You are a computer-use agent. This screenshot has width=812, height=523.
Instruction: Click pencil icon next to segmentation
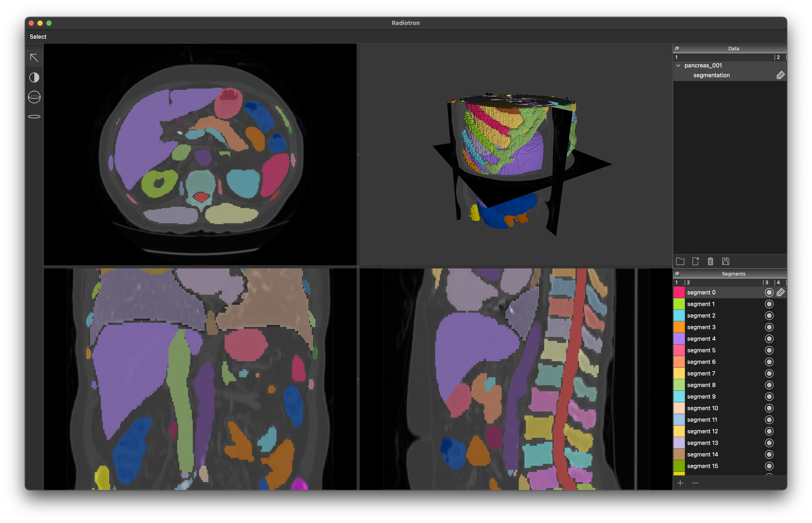pyautogui.click(x=780, y=75)
